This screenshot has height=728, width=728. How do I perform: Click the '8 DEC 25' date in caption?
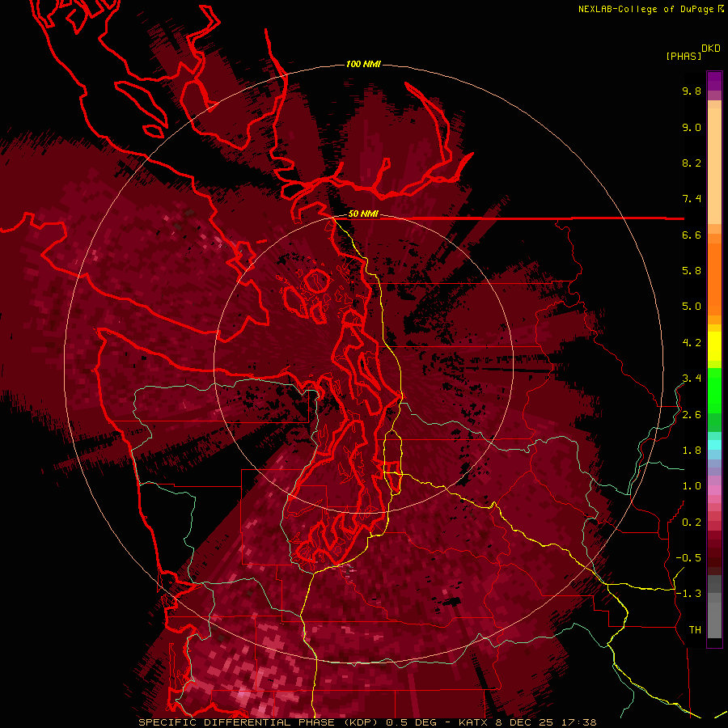pyautogui.click(x=524, y=722)
